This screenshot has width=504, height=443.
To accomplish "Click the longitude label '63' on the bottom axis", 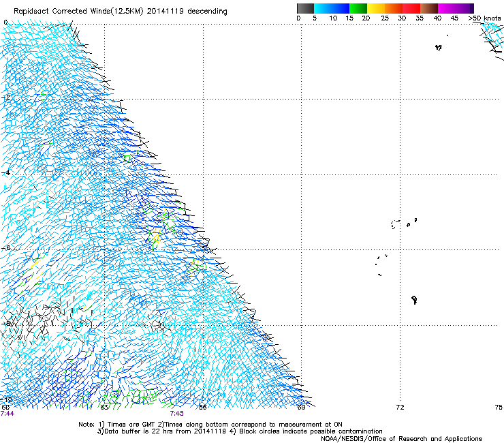I will point(104,408).
